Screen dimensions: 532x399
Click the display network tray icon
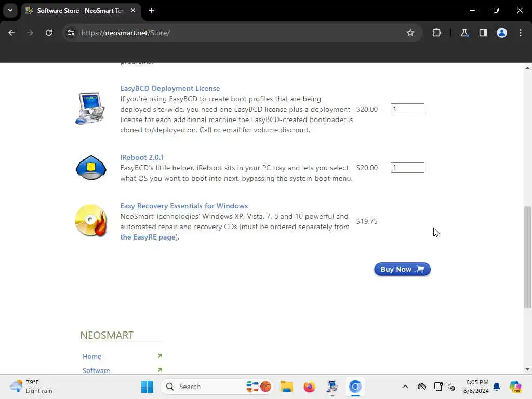[x=438, y=387]
